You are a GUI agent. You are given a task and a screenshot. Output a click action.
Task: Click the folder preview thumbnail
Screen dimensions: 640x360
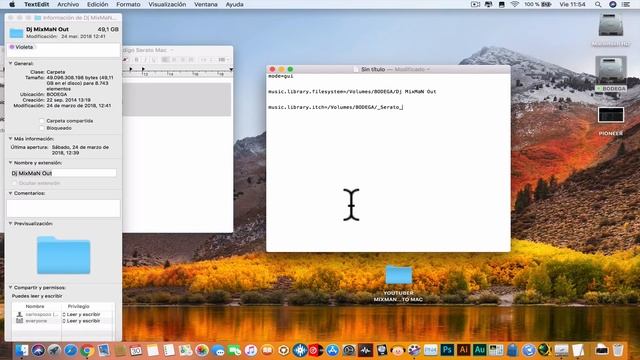(x=63, y=255)
